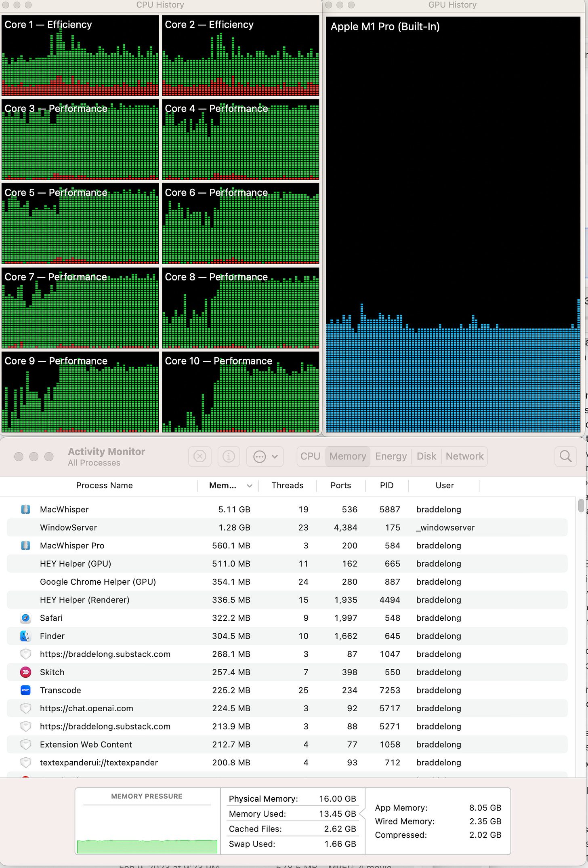
Task: Select Google Chrome Helper (GPU) process
Action: 287,582
